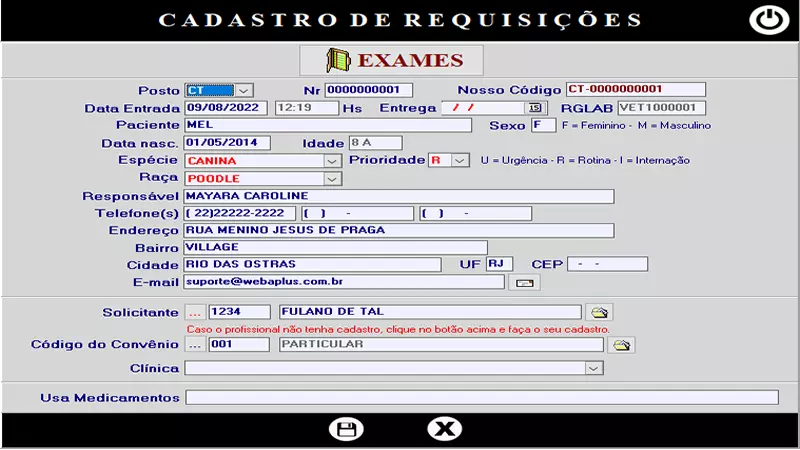
Task: Select the Responsável field
Action: point(398,196)
